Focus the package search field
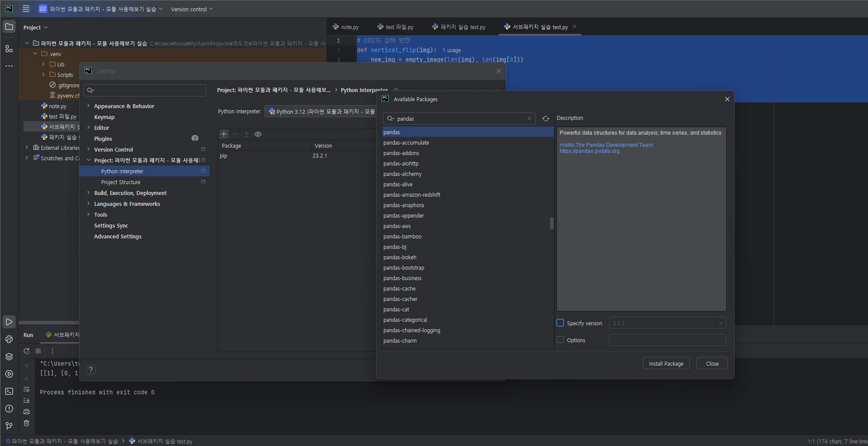Viewport: 868px width, 446px height. point(459,119)
